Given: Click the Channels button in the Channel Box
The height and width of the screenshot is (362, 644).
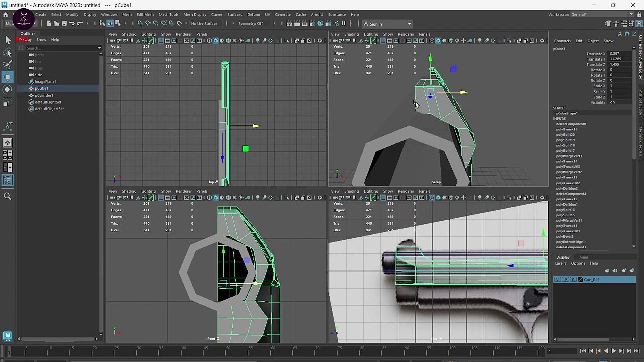Looking at the screenshot, I should point(562,41).
